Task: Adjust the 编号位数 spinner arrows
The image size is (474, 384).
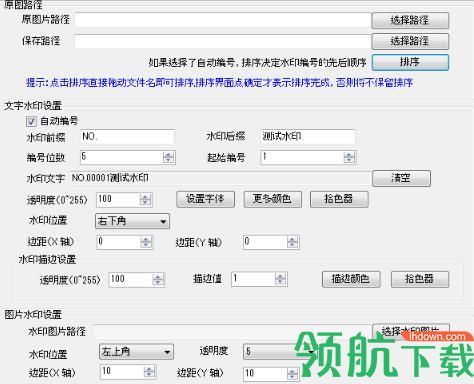Action: (169, 157)
